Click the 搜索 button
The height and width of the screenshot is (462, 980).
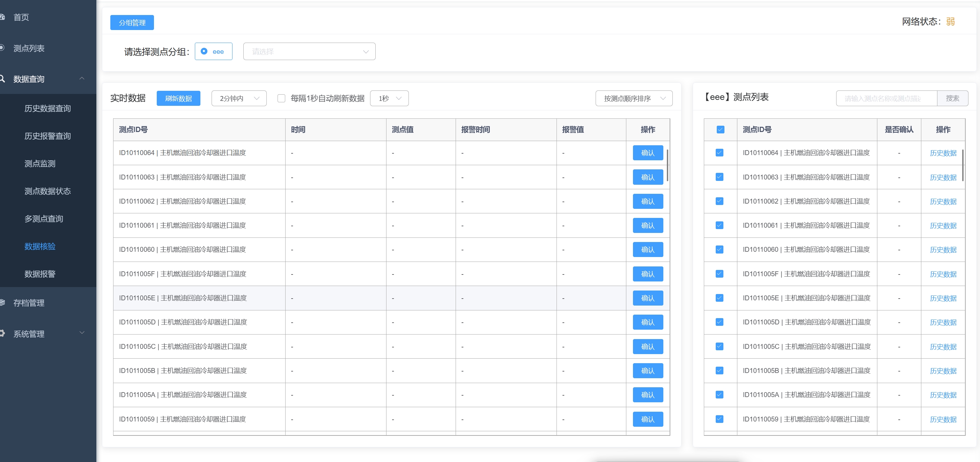tap(953, 98)
